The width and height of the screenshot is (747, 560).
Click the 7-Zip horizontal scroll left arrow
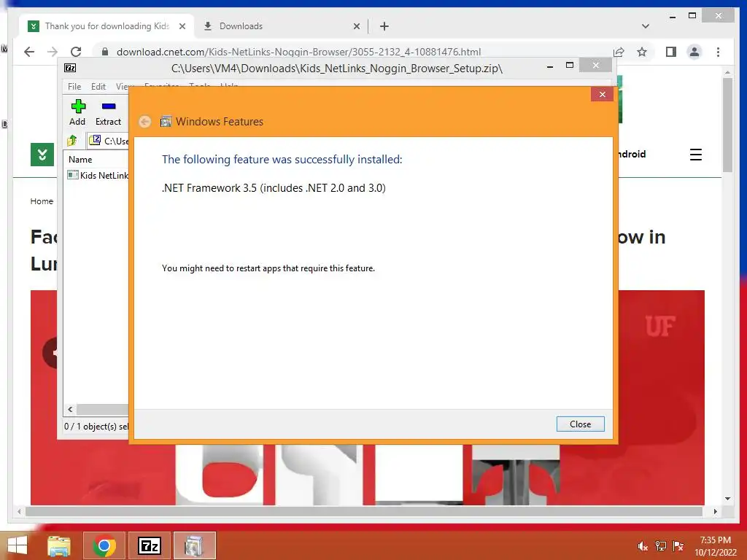(x=70, y=409)
